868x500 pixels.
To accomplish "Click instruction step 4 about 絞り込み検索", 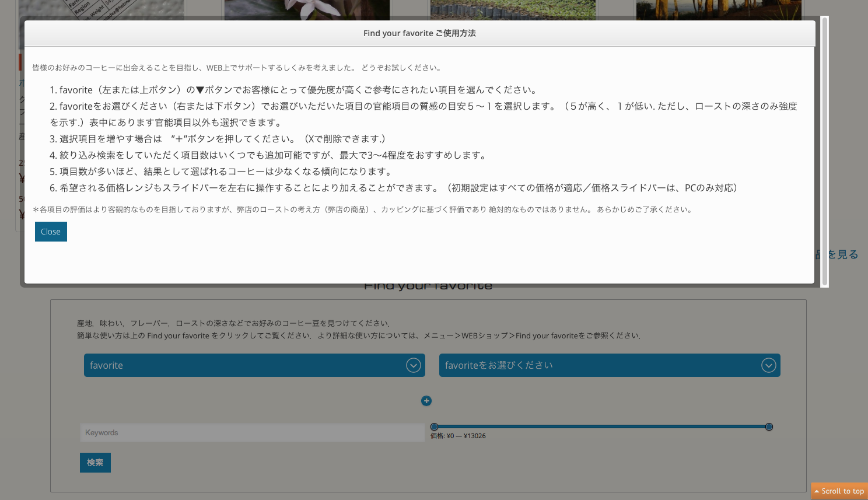I will [268, 155].
